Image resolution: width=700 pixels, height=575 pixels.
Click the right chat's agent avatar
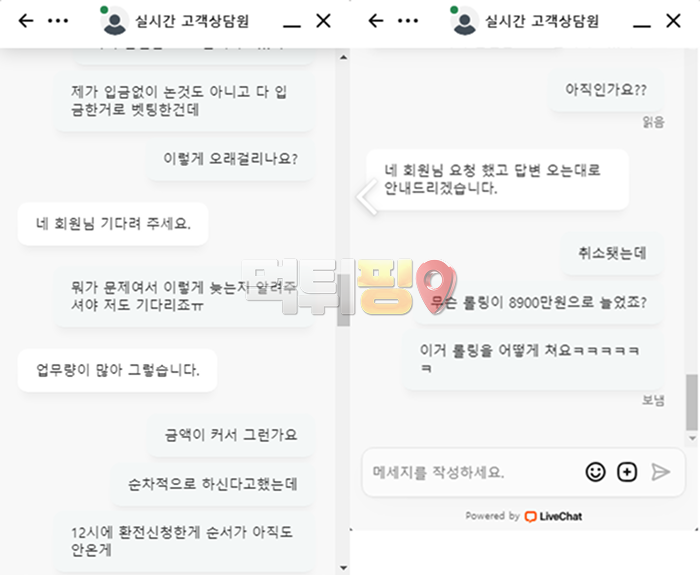[464, 21]
